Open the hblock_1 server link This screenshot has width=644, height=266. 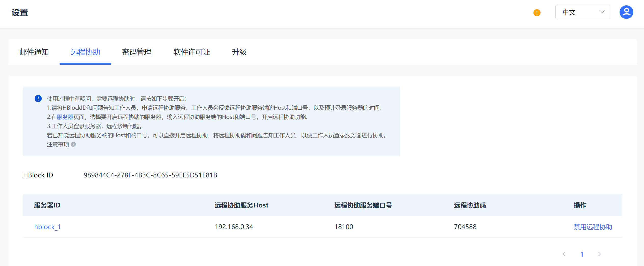pos(48,227)
